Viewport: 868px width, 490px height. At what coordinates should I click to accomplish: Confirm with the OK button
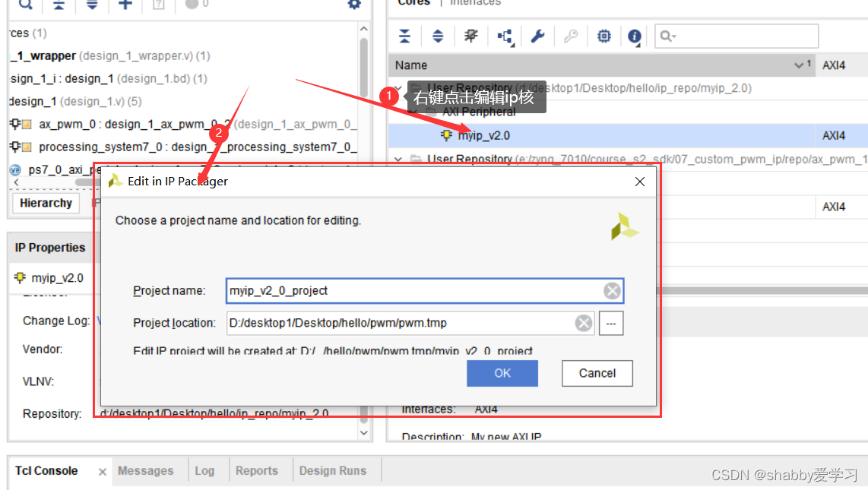pos(502,373)
